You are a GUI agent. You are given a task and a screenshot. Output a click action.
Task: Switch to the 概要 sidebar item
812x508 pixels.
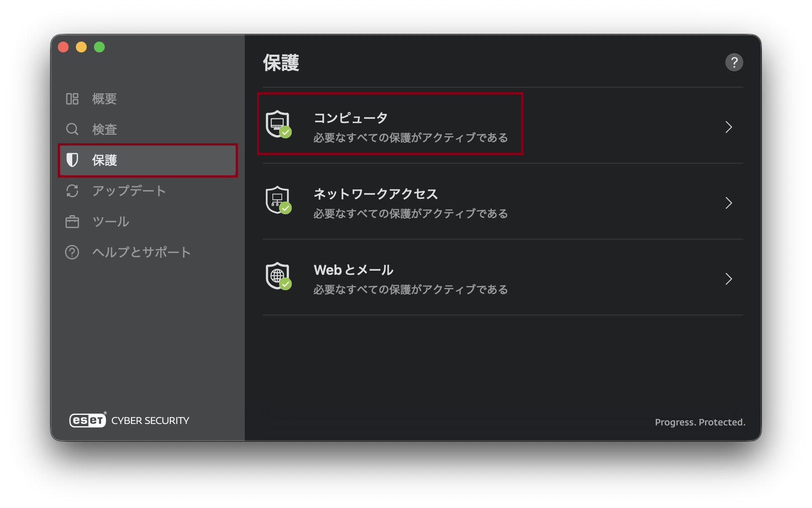click(x=104, y=99)
